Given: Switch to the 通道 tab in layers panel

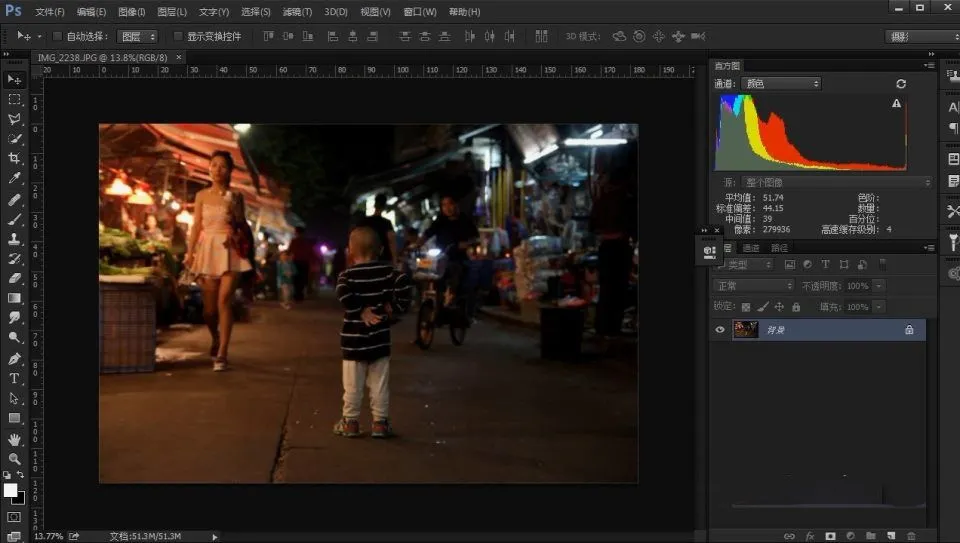Looking at the screenshot, I should click(x=751, y=248).
